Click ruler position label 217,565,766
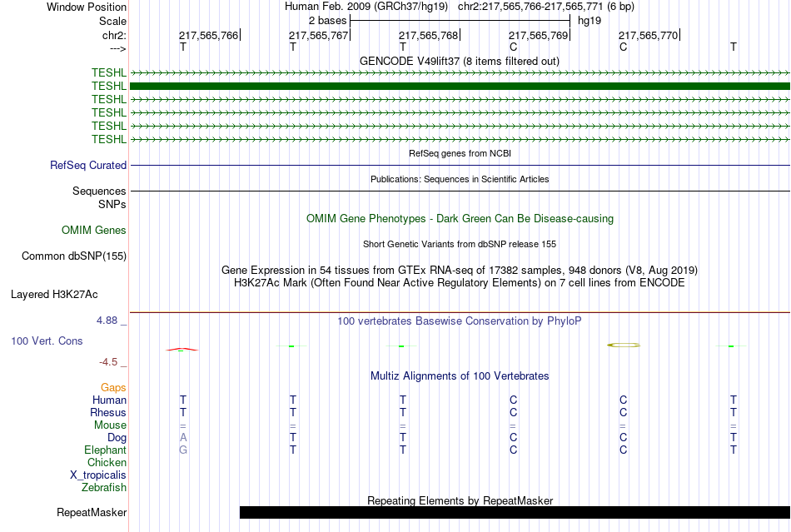 (208, 35)
